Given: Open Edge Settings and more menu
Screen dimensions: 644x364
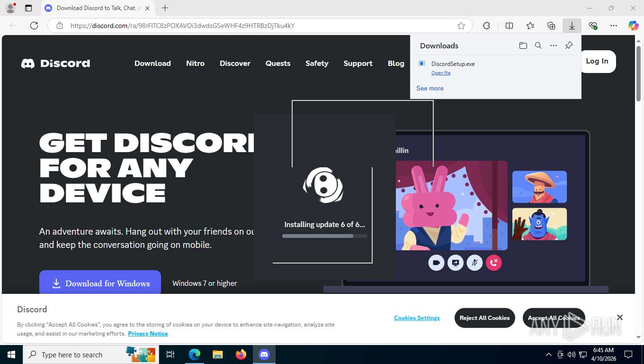Looking at the screenshot, I should (x=614, y=26).
